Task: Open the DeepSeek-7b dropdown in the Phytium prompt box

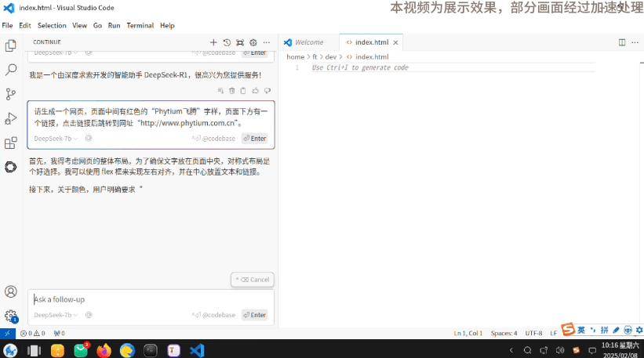Action: pos(56,139)
